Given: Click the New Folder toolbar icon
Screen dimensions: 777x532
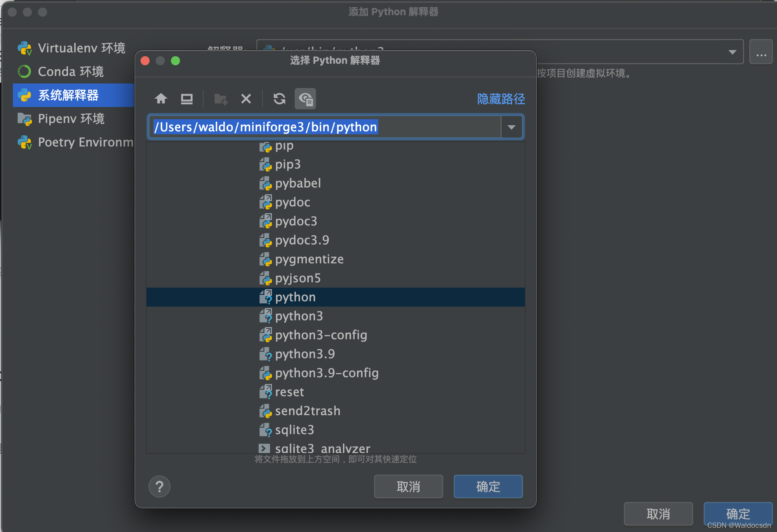Looking at the screenshot, I should [x=221, y=99].
